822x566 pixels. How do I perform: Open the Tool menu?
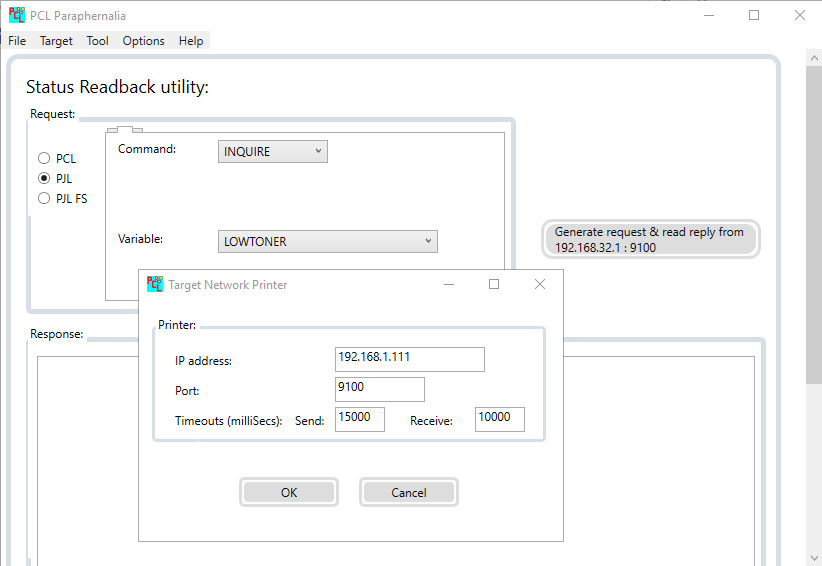pos(98,41)
